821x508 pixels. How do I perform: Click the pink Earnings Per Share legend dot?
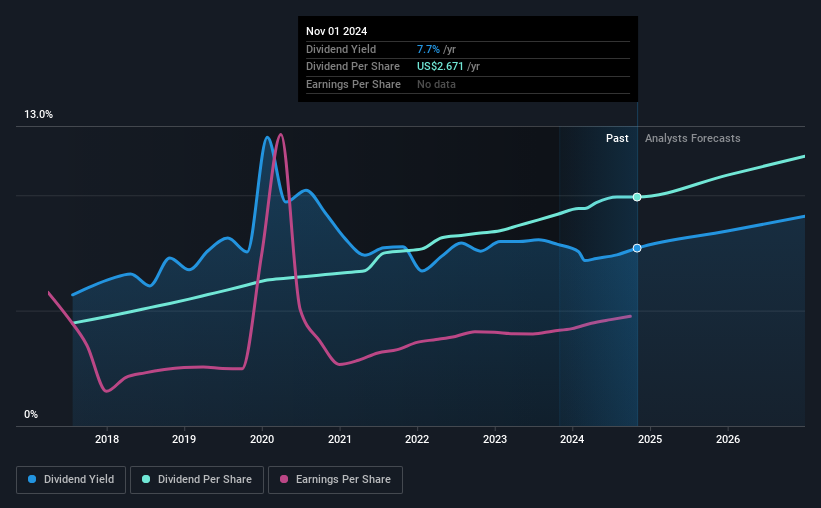(284, 479)
